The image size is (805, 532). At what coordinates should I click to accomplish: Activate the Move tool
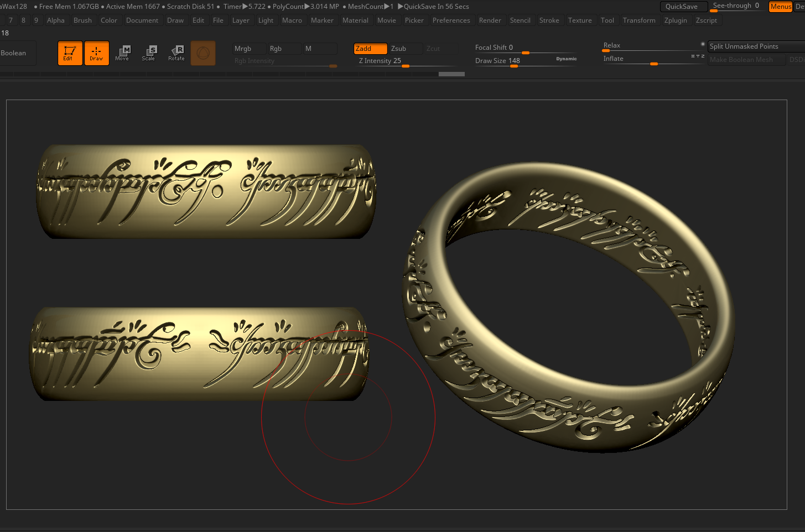click(122, 53)
